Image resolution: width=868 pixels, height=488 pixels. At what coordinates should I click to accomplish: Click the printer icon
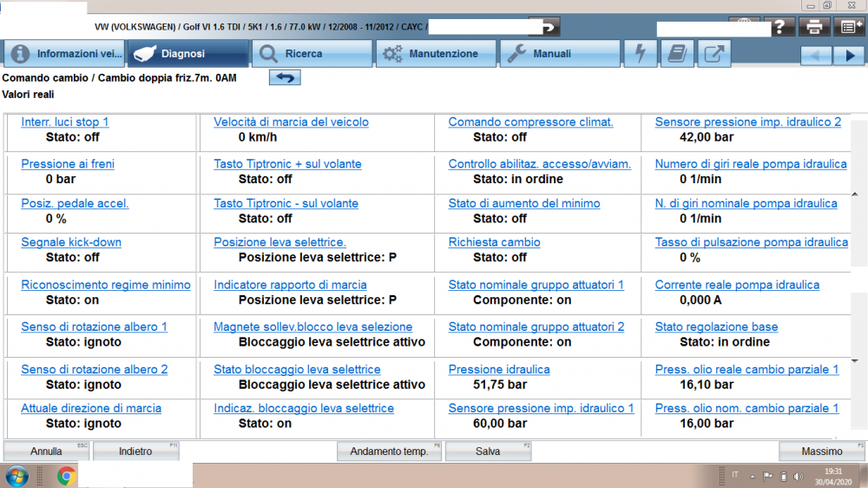tap(814, 26)
